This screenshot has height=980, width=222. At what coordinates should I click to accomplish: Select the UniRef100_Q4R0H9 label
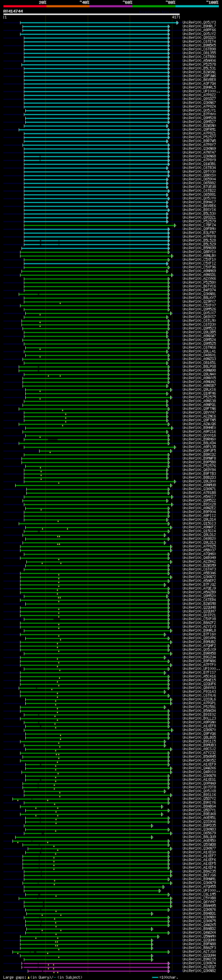199,558
